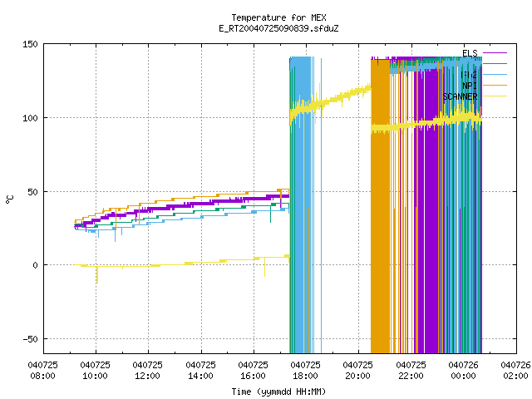This screenshot has height=399, width=532.
Task: Click the y-axis value 50
Action: point(33,192)
